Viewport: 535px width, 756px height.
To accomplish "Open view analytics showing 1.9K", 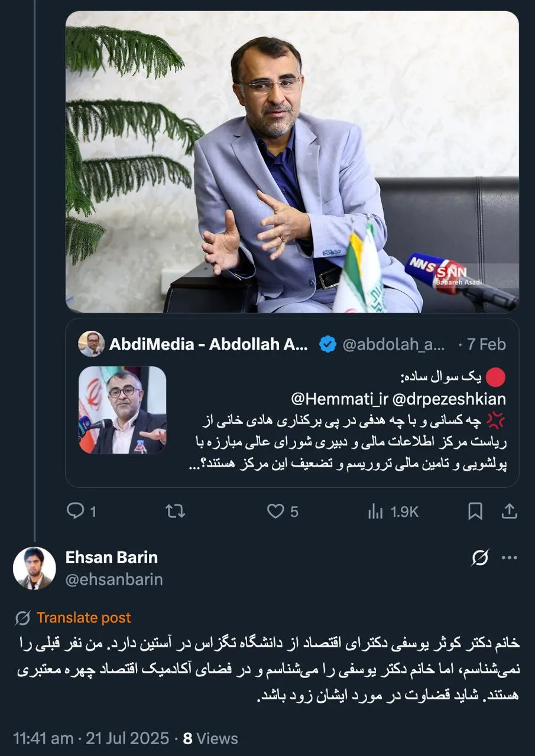I will point(393,511).
